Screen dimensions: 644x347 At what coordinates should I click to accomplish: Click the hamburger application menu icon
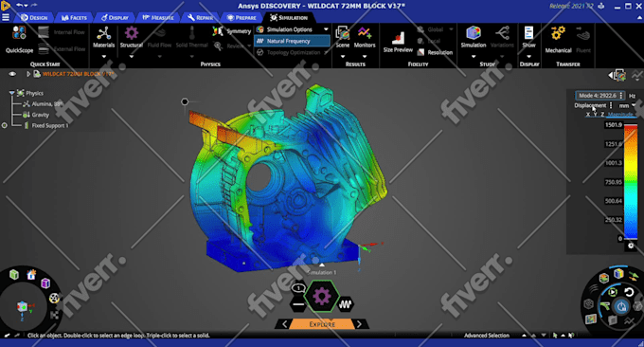coord(6,17)
